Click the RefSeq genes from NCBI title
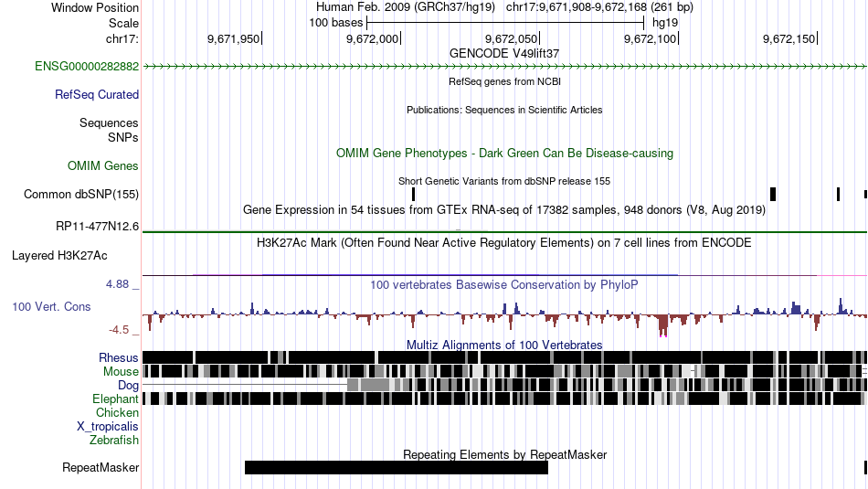This screenshot has height=489, width=868. (x=504, y=81)
